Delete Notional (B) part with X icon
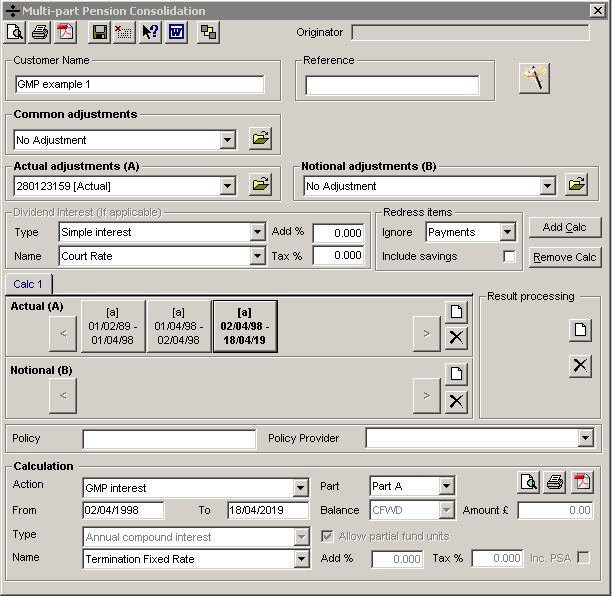 point(456,401)
